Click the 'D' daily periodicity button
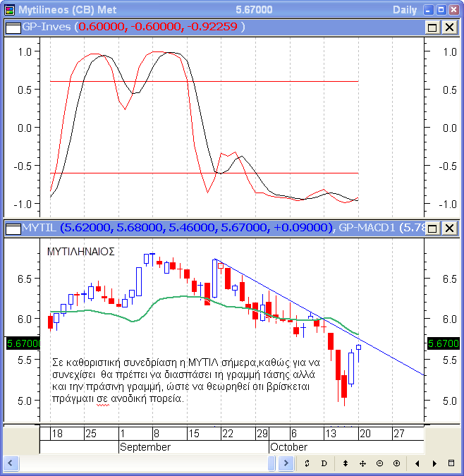 point(324,463)
